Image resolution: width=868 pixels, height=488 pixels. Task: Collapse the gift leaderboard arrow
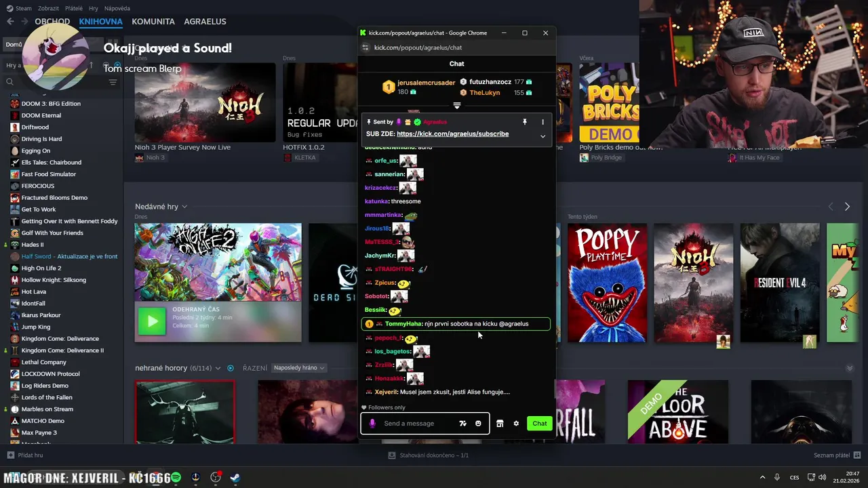[x=457, y=106]
